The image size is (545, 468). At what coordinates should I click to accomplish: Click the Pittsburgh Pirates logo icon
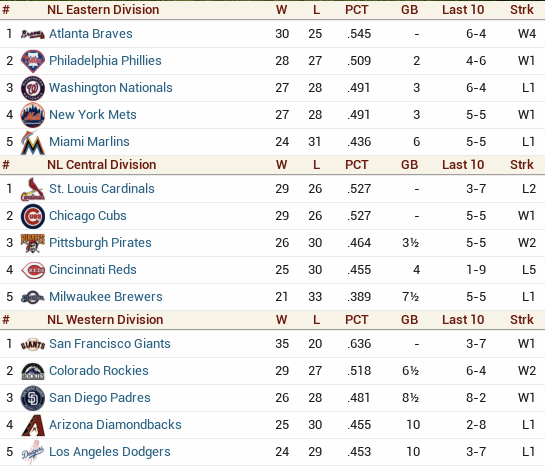pos(33,243)
